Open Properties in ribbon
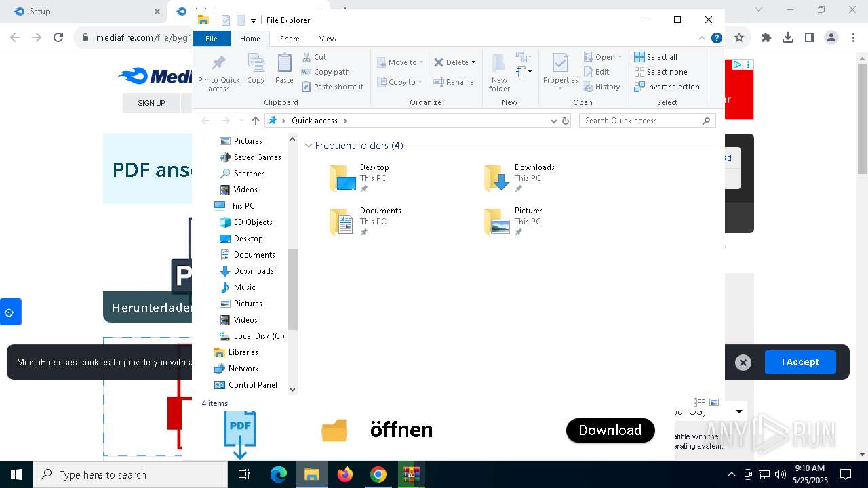868x488 pixels. (560, 73)
